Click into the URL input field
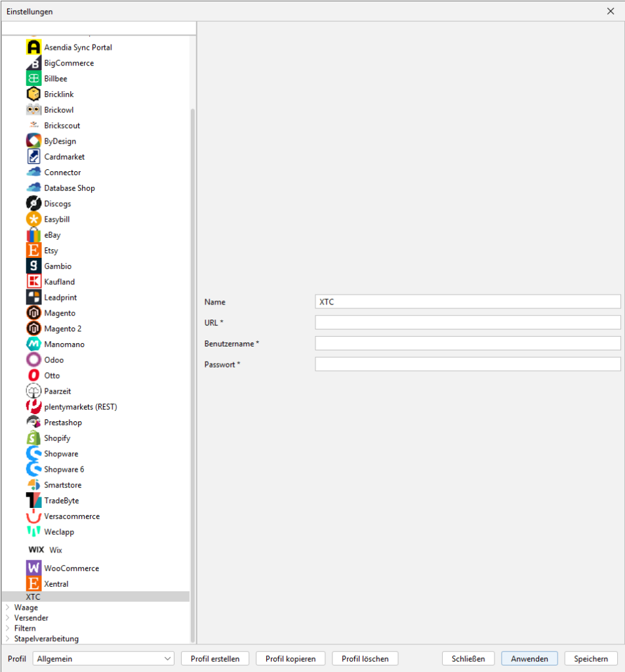The width and height of the screenshot is (625, 672). pos(468,322)
